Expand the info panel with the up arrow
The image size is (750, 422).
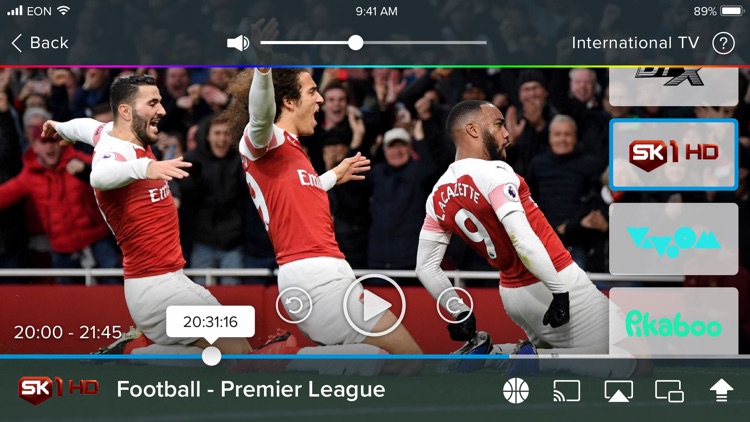[721, 390]
